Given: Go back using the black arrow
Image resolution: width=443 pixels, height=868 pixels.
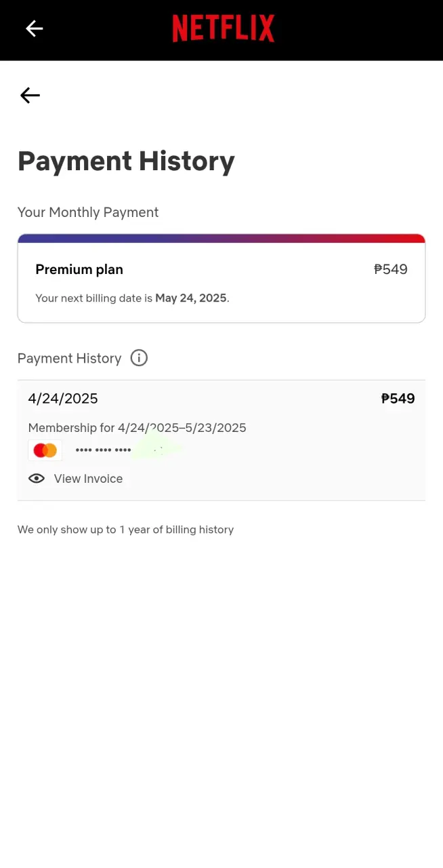Looking at the screenshot, I should tap(30, 96).
